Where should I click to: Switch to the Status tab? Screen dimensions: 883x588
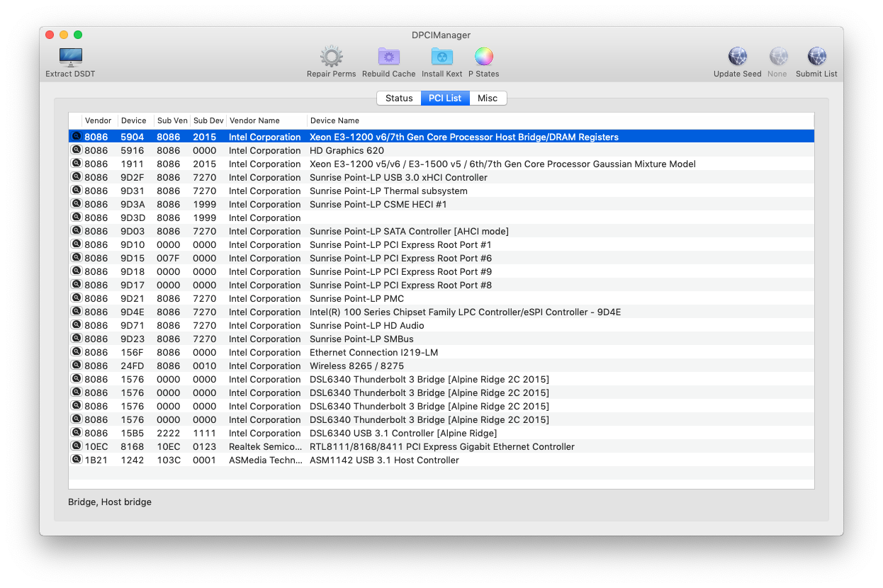coord(399,98)
